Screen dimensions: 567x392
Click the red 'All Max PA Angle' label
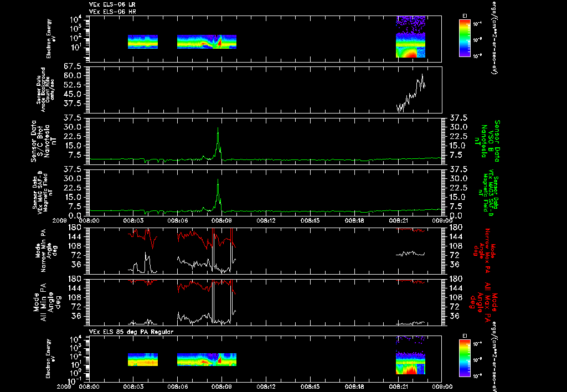(x=484, y=302)
